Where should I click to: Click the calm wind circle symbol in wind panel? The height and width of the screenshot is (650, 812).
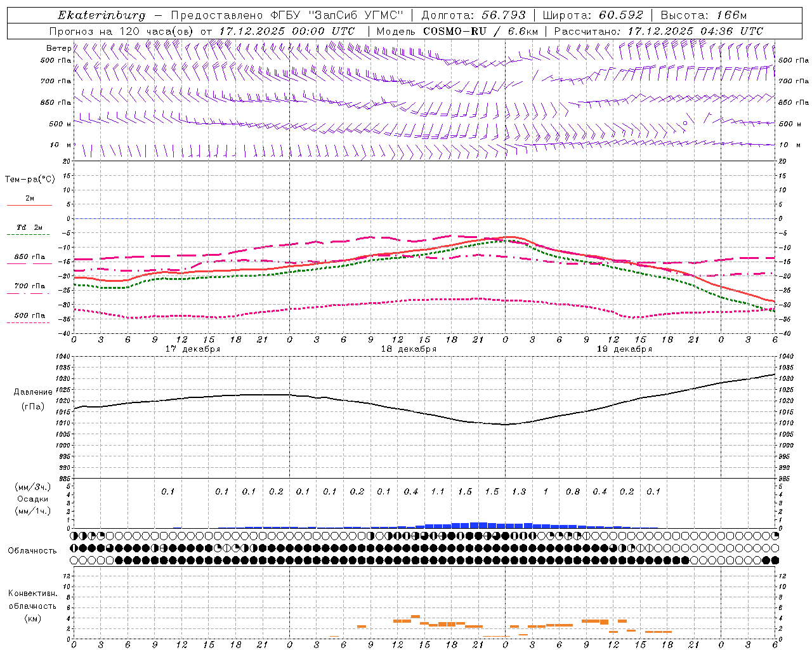click(685, 124)
